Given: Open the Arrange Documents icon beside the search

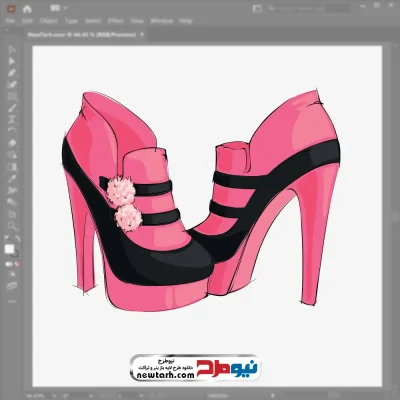Looking at the screenshot, I should (257, 9).
